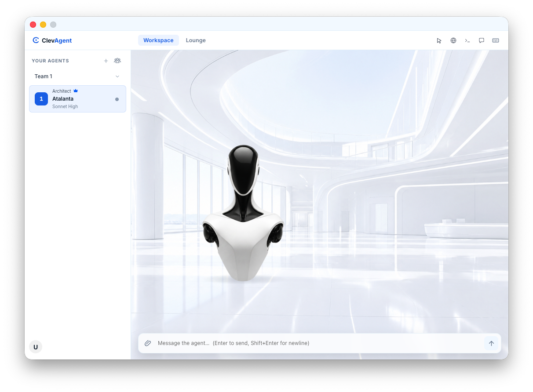Select the Atalanta agent card
This screenshot has width=533, height=392.
tap(77, 99)
